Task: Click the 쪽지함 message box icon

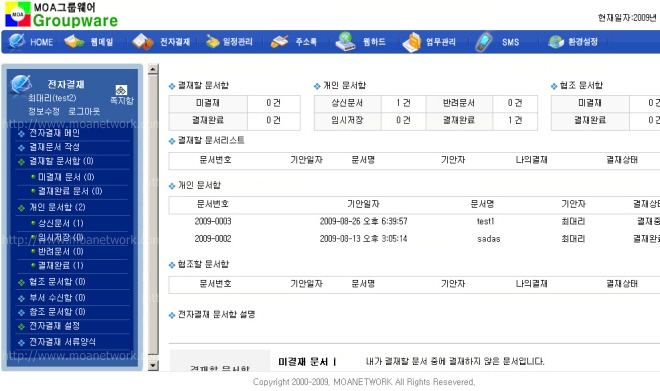Action: pos(121,90)
